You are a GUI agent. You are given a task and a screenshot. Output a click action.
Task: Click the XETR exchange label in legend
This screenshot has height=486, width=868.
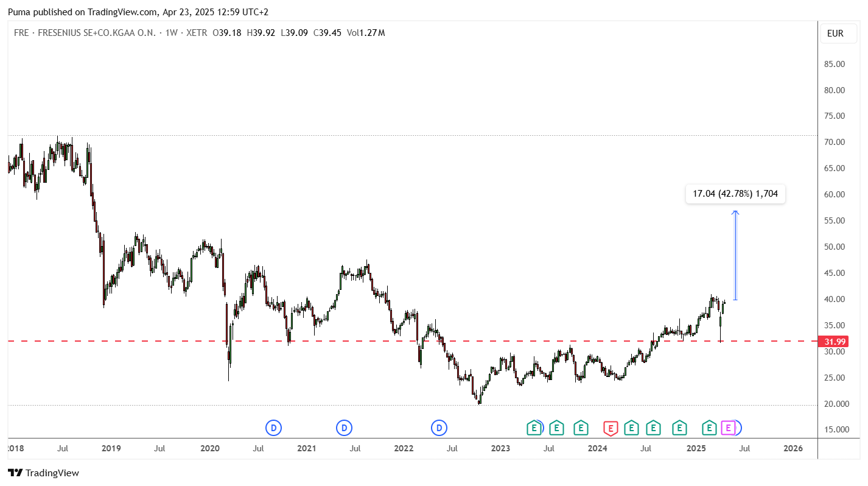[x=197, y=33]
